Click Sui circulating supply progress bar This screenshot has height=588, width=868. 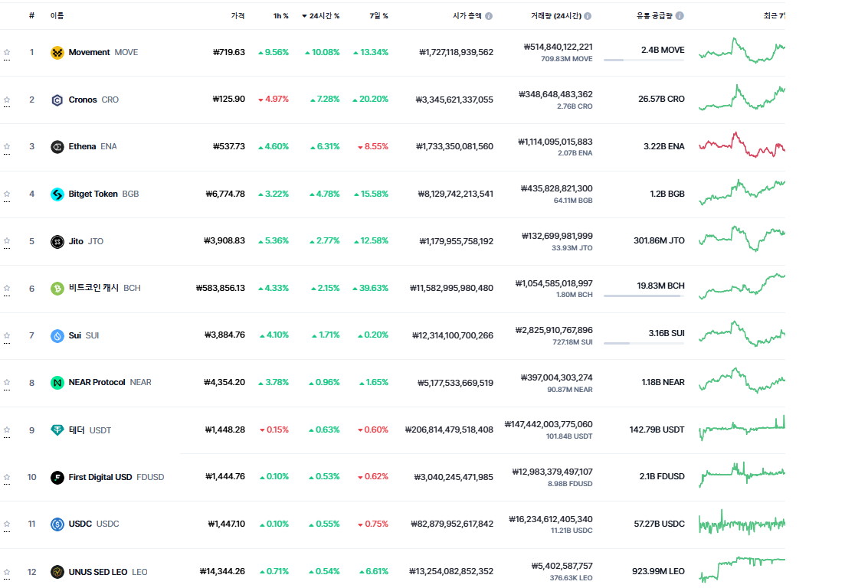pyautogui.click(x=644, y=344)
